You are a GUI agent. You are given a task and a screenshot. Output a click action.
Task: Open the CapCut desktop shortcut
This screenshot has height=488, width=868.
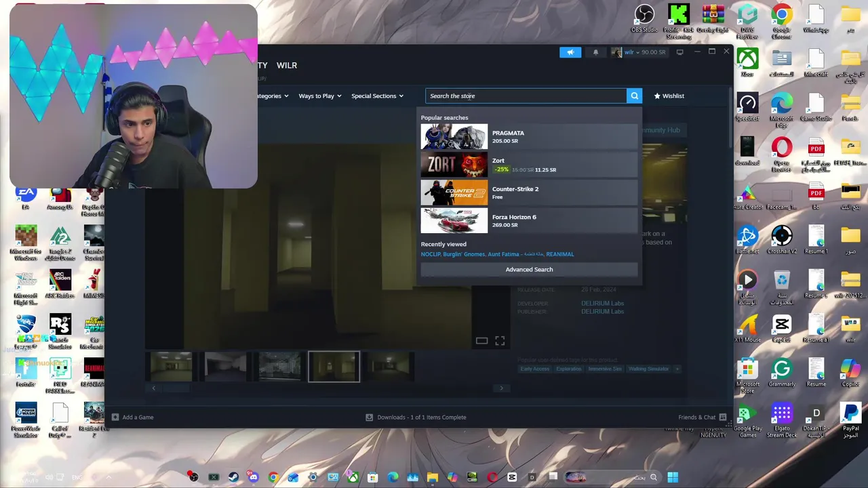click(781, 329)
